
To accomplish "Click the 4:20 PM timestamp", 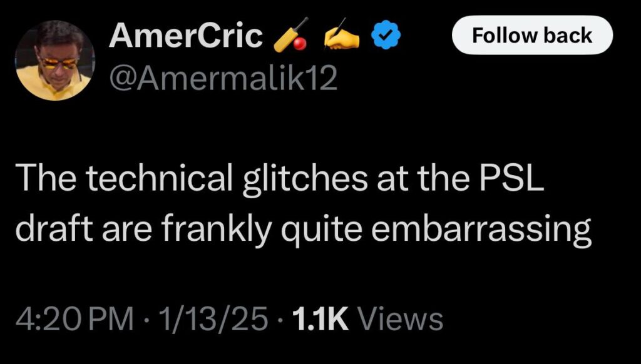I will coord(74,319).
